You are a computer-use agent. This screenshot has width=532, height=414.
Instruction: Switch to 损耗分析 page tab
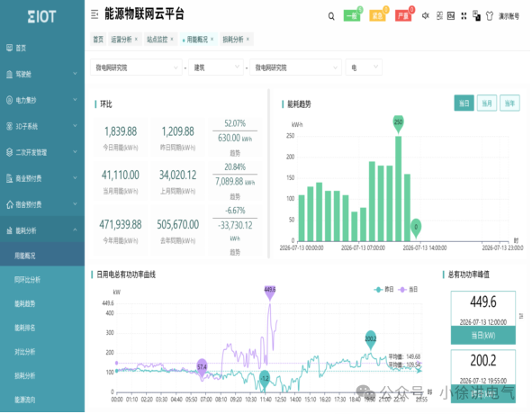[x=233, y=40]
